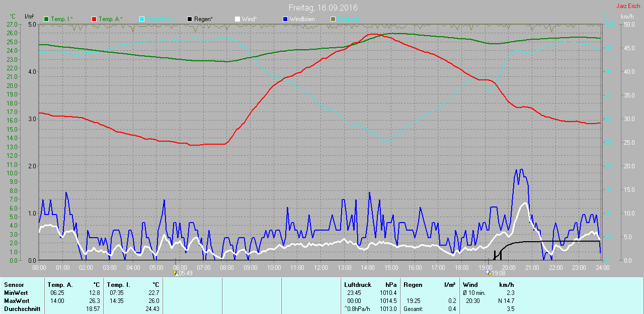Click Temp. A. minimum value '12.8'
The width and height of the screenshot is (644, 314).
coord(94,293)
